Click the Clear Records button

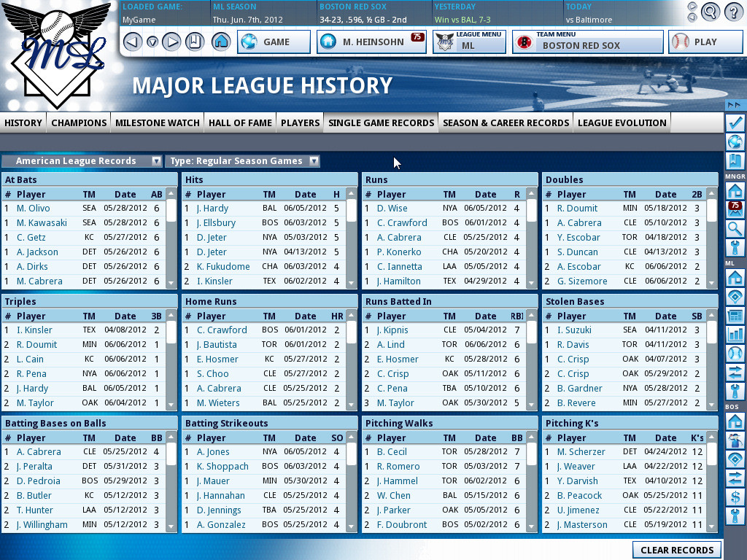click(x=677, y=550)
